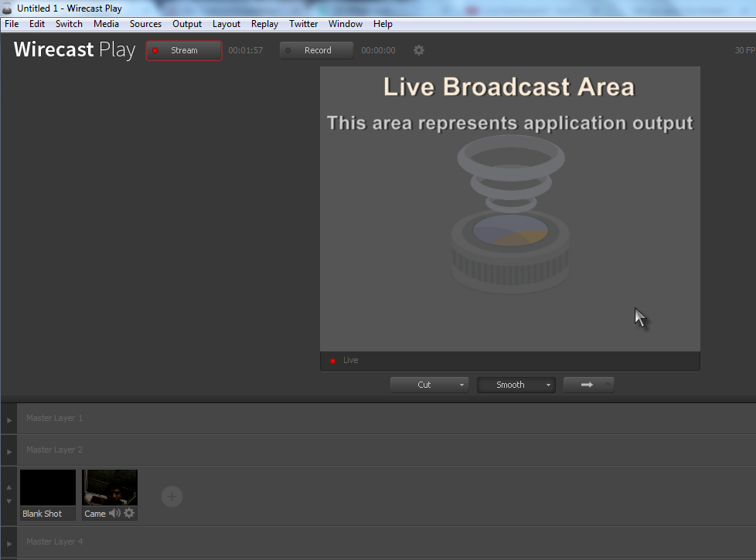Open the Help menu
Viewport: 756px width, 560px height.
383,24
